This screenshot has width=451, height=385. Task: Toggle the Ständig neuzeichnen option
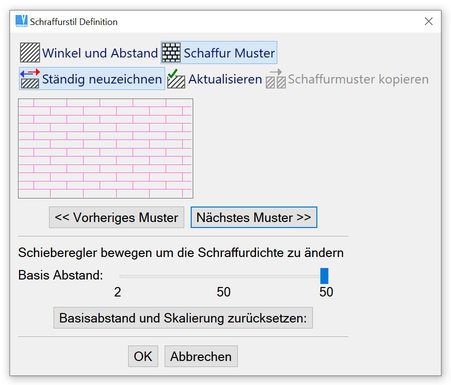[x=92, y=79]
